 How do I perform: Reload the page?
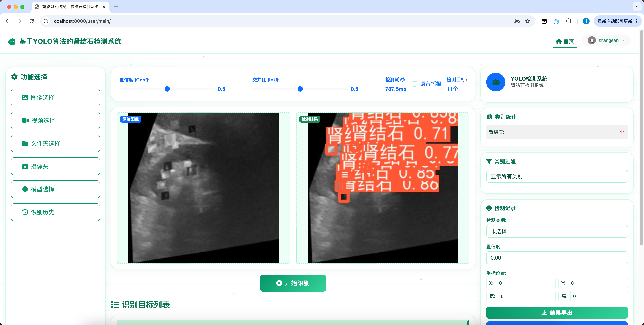click(x=32, y=21)
